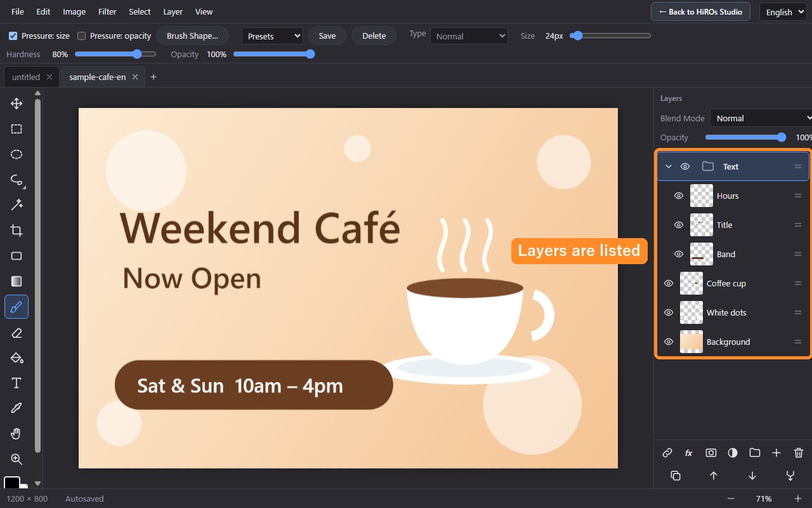The height and width of the screenshot is (508, 812).
Task: Open the View menu
Action: click(204, 12)
